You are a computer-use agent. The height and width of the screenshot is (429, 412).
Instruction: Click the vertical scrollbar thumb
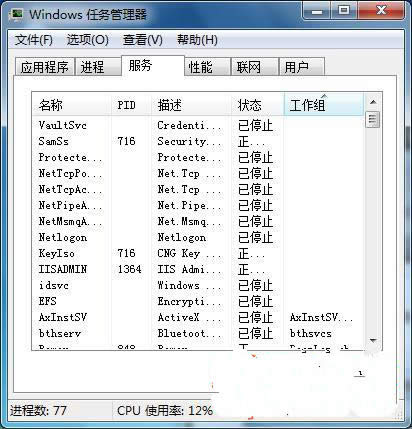click(373, 120)
